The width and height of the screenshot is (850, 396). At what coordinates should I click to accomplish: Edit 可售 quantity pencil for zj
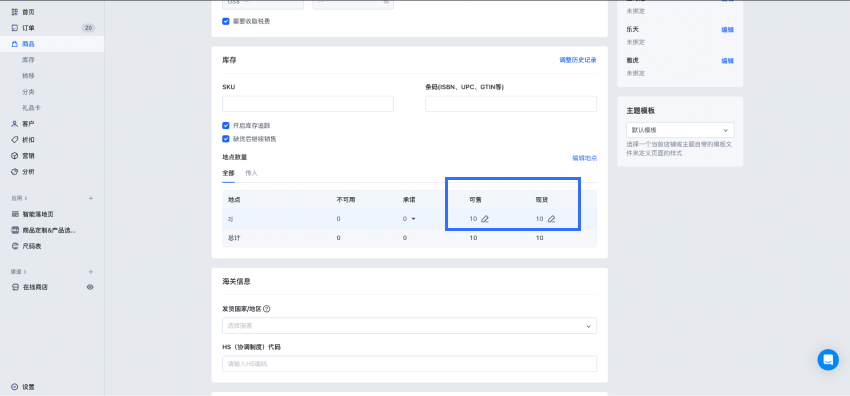485,219
